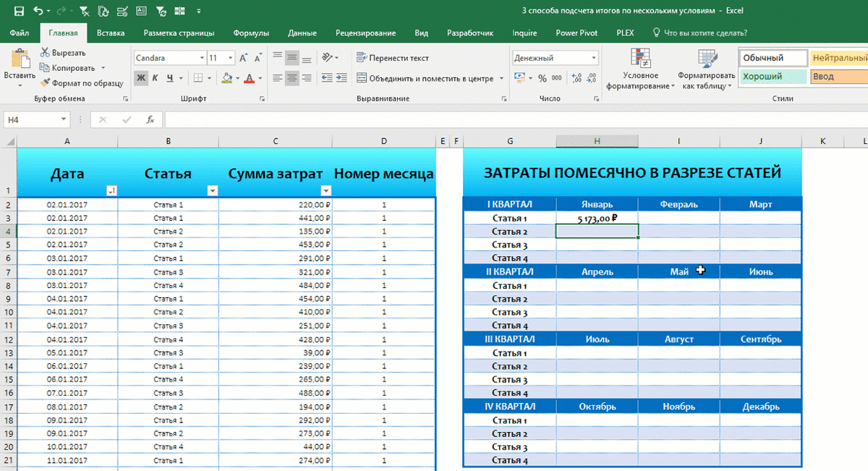Toggle align left icon
This screenshot has height=471, width=868.
[278, 78]
